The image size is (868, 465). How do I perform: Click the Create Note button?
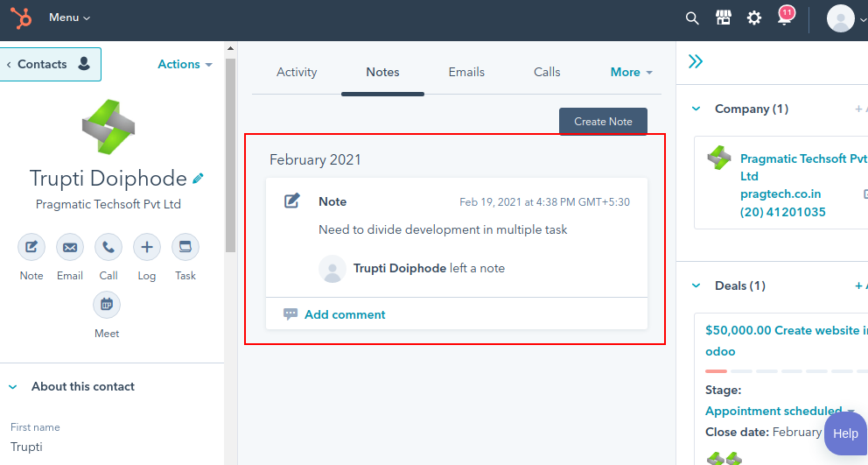click(603, 122)
